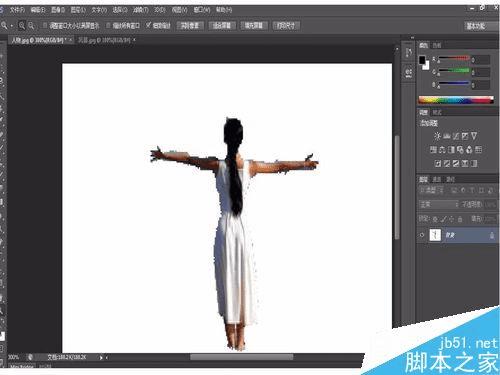Open the 文件(F) menu
The image size is (500, 375).
pos(17,10)
